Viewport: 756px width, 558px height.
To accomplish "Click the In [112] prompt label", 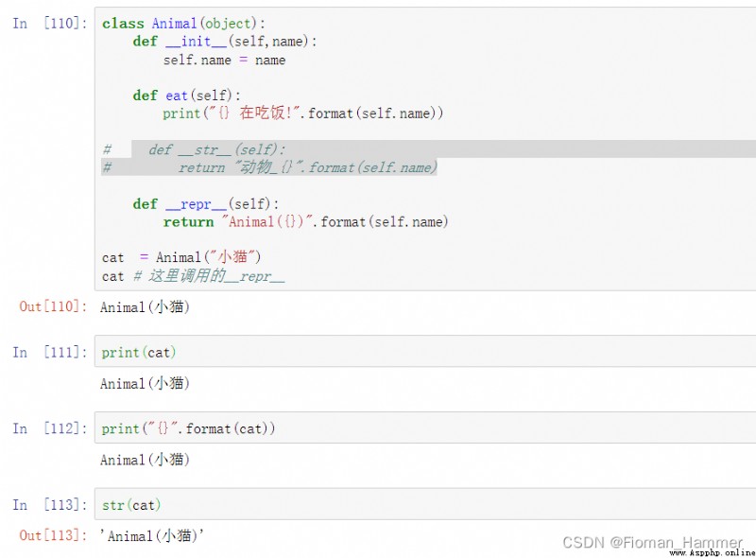I will tap(50, 428).
